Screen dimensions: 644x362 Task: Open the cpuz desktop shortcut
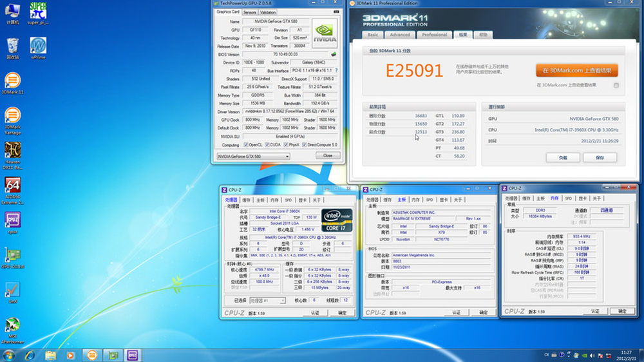point(12,223)
